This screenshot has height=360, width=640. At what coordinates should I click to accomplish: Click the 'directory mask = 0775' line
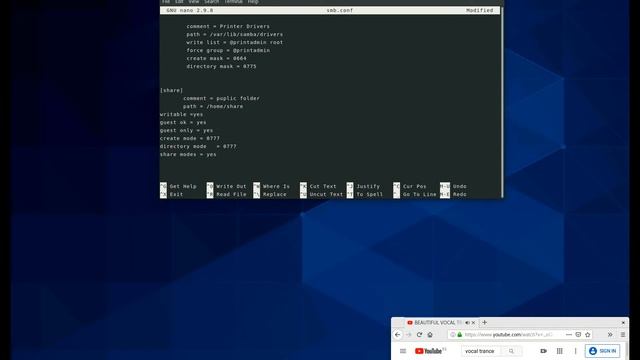(222, 66)
